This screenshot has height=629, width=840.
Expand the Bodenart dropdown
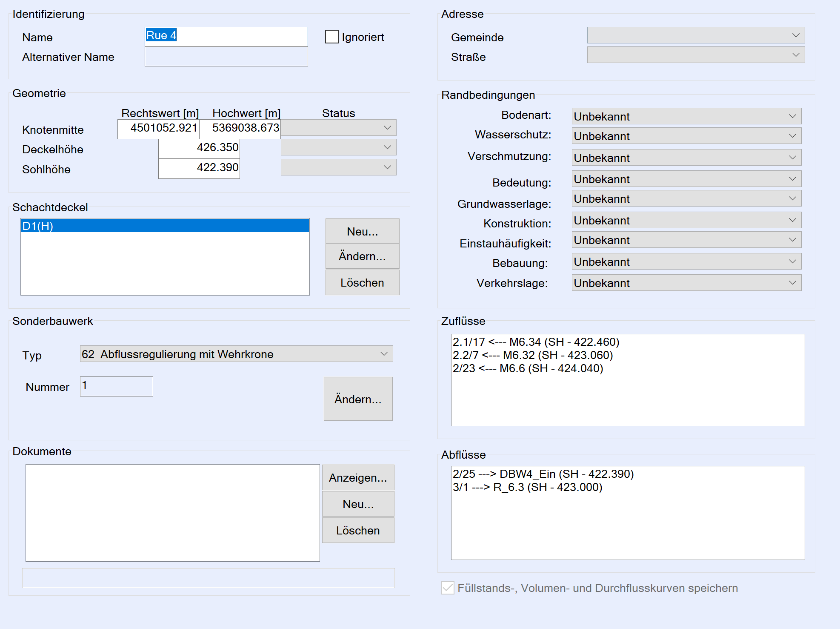(x=686, y=116)
